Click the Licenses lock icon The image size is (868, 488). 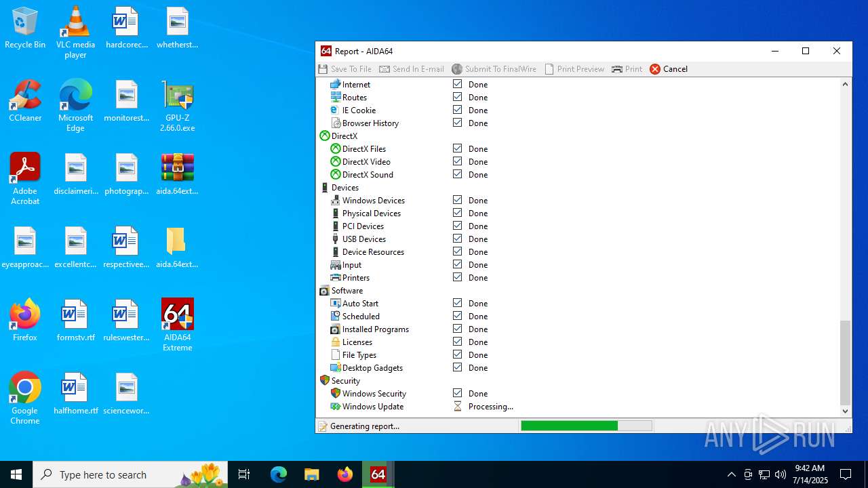[x=335, y=342]
